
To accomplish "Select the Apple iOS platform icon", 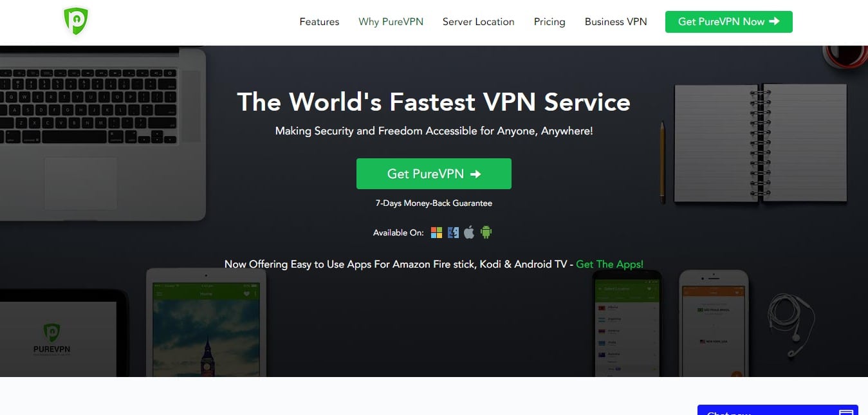I will (469, 232).
